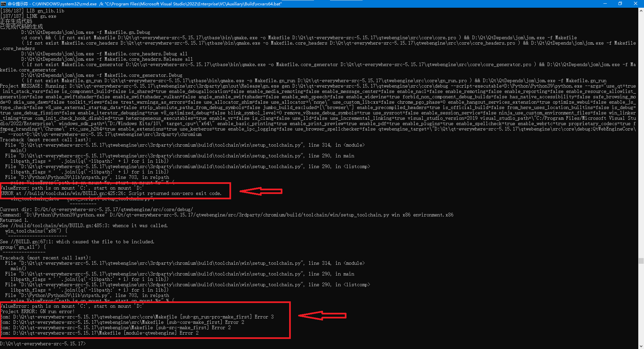Click the 'Project ERROR: GN run error!' line
The height and width of the screenshot is (349, 644).
[38, 311]
